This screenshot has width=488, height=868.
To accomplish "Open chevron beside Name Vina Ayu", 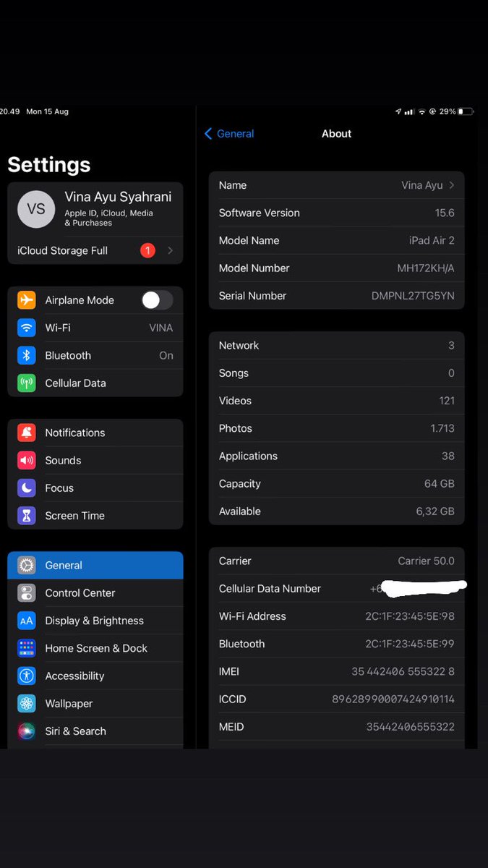I will point(452,185).
